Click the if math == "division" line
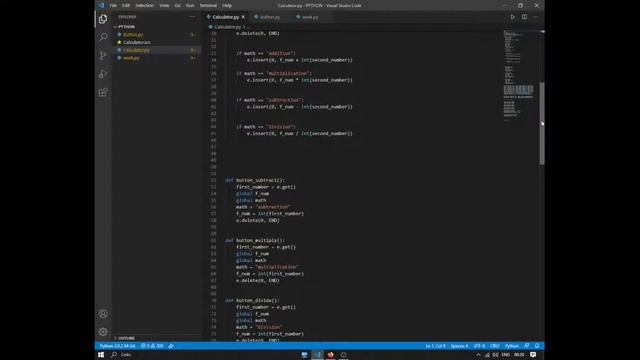Viewport: 640px width, 360px height. tap(266, 127)
